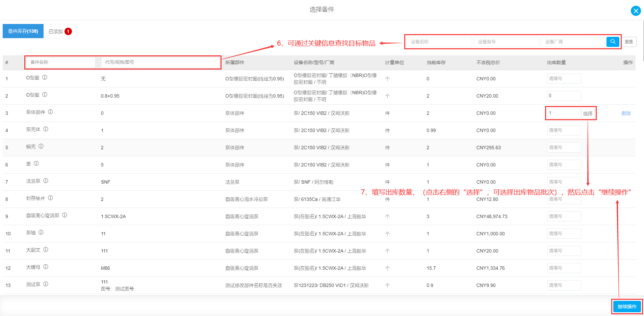This screenshot has height=316, width=644.
Task: Click device cell 泵/ 6135Ca / 南通江华
Action: point(317,199)
